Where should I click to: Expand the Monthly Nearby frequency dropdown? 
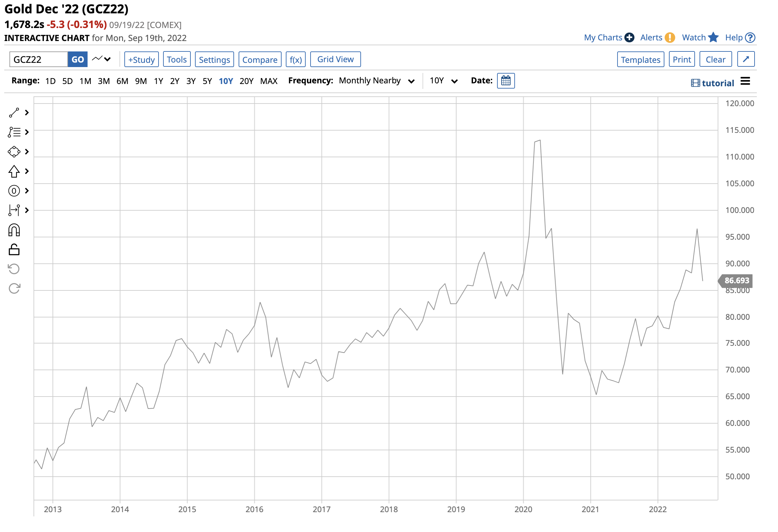pos(377,81)
